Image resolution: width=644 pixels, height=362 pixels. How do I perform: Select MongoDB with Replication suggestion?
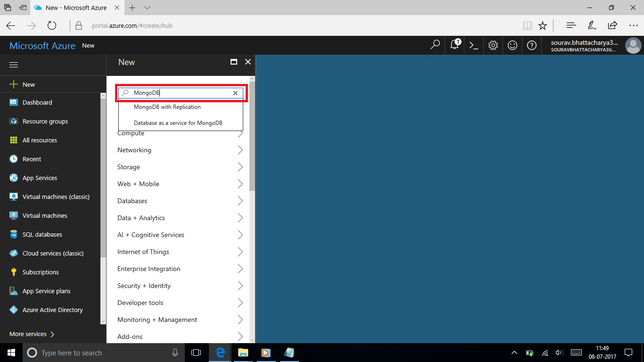click(167, 107)
